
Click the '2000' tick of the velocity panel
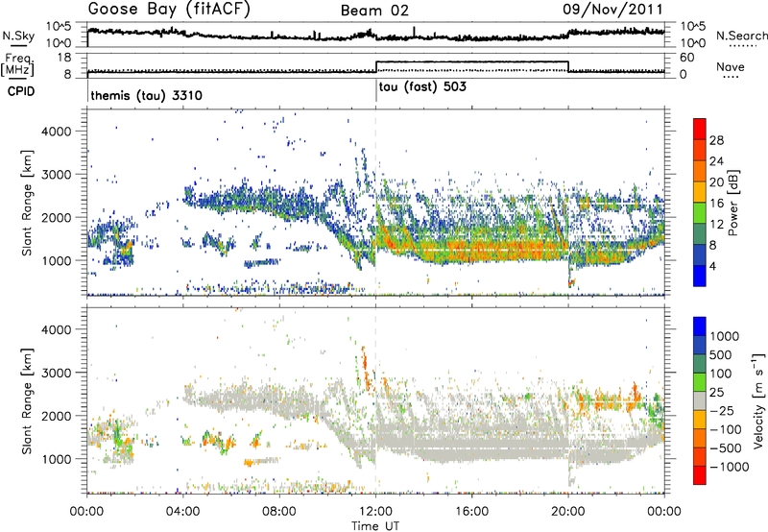[x=57, y=416]
